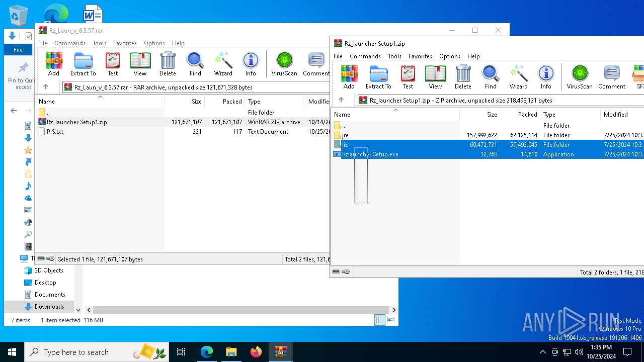This screenshot has width=644, height=362.
Task: Open Windows Start menu
Action: (12, 352)
